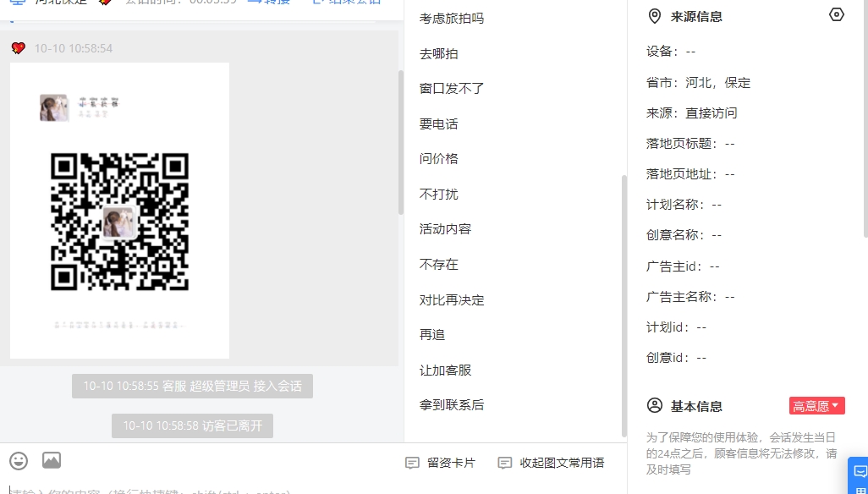Click the 客服 超级管理员 接入会话 system notice
Image resolution: width=868 pixels, height=494 pixels.
[193, 386]
